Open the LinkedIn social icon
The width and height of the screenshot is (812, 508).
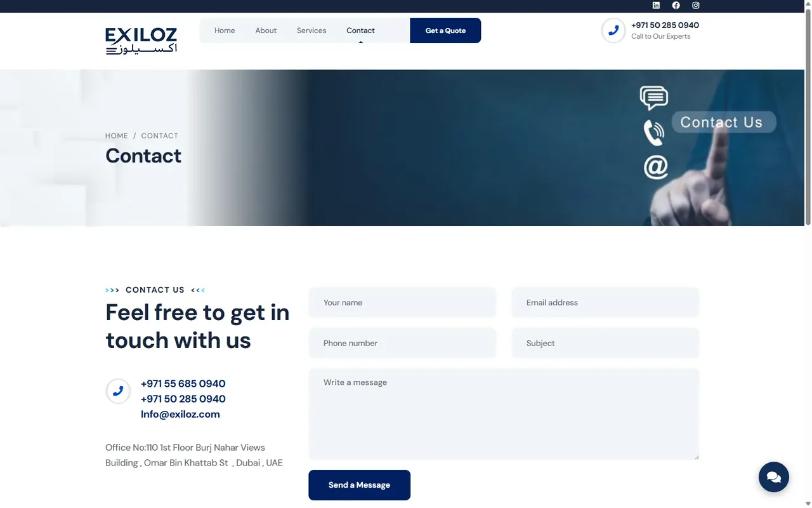[x=656, y=5]
